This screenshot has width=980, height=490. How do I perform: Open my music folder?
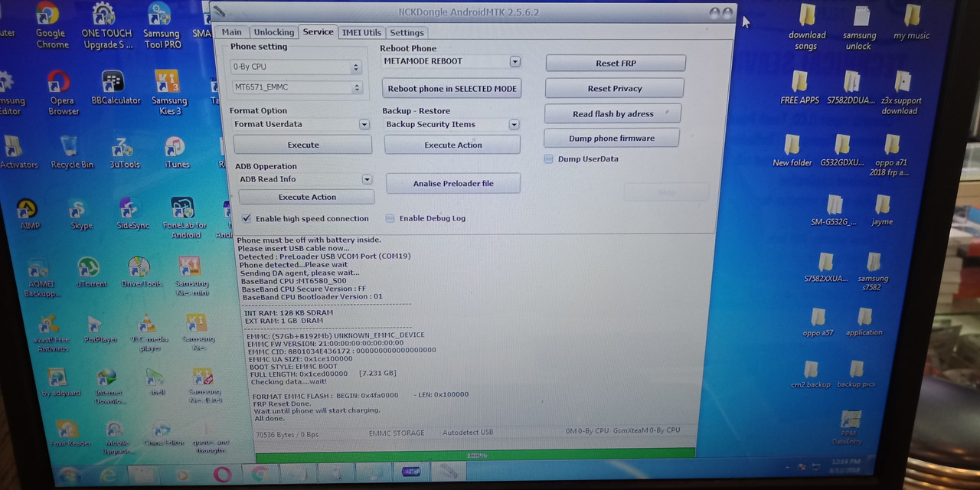coord(911,23)
